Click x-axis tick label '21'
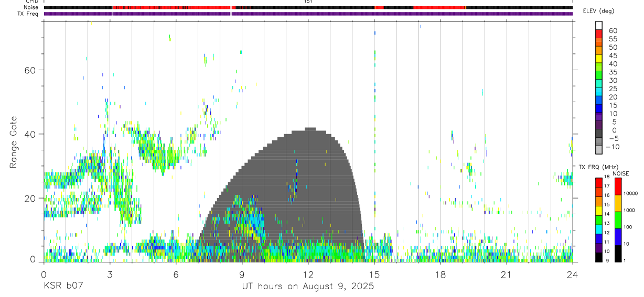644x297 pixels. click(x=507, y=274)
